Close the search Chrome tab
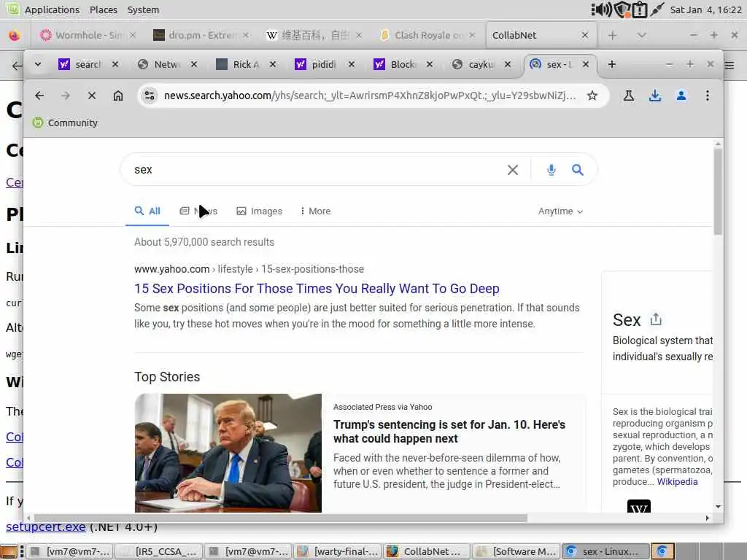Image resolution: width=747 pixels, height=560 pixels. click(115, 64)
